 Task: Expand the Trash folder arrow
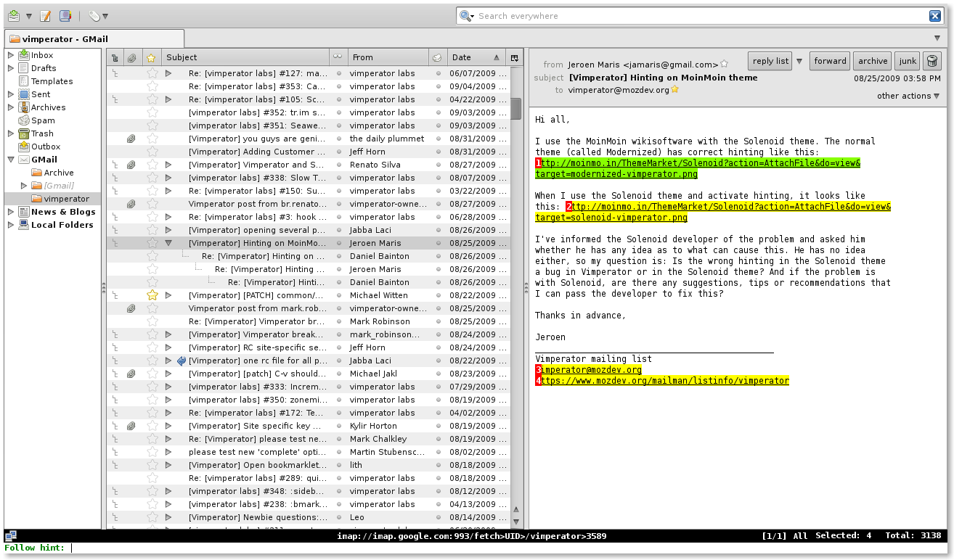(x=10, y=133)
